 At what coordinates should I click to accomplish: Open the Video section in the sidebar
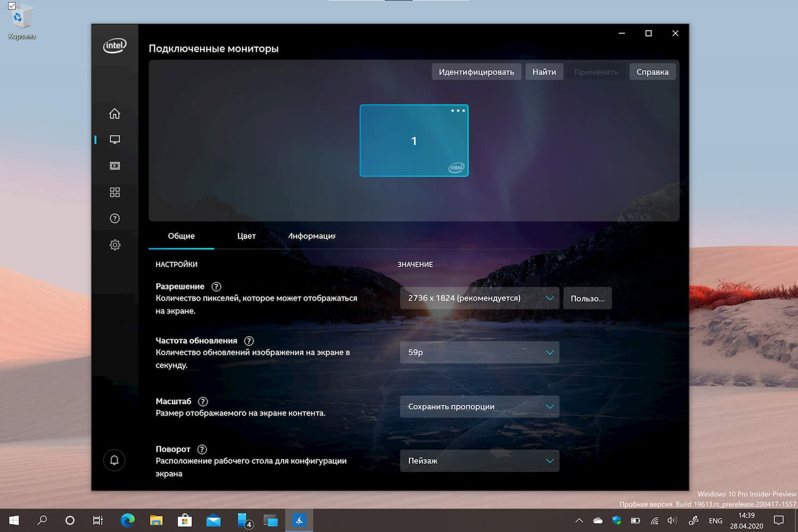[114, 165]
